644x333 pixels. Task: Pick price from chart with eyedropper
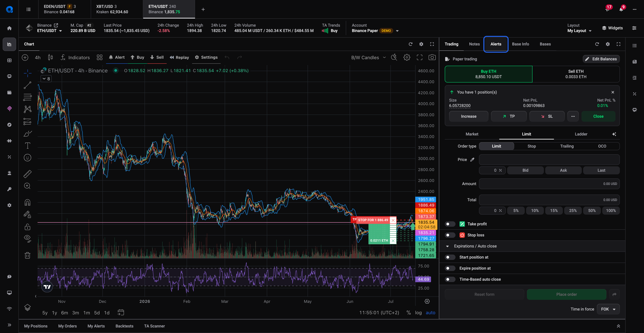[x=472, y=159]
